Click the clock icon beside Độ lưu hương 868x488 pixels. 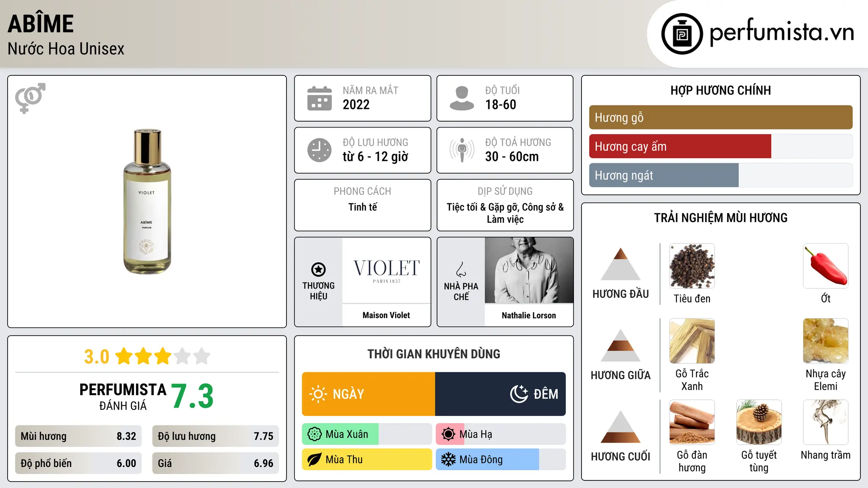pyautogui.click(x=320, y=150)
